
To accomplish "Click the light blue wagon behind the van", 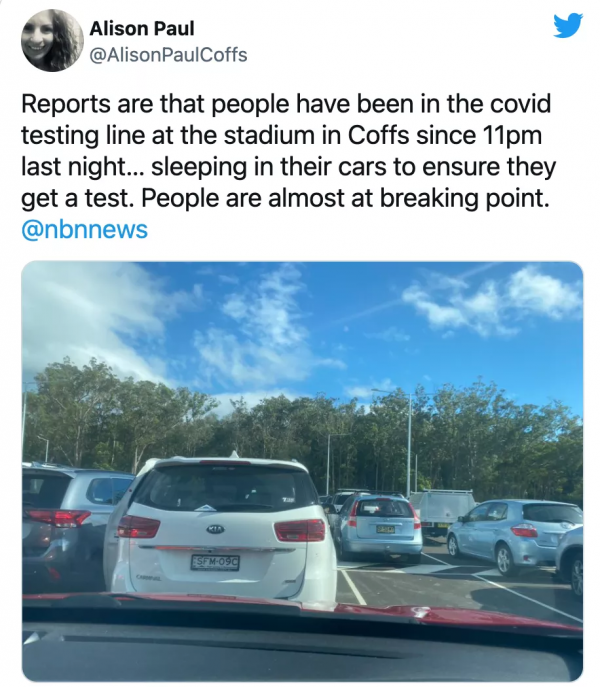I will pyautogui.click(x=376, y=526).
